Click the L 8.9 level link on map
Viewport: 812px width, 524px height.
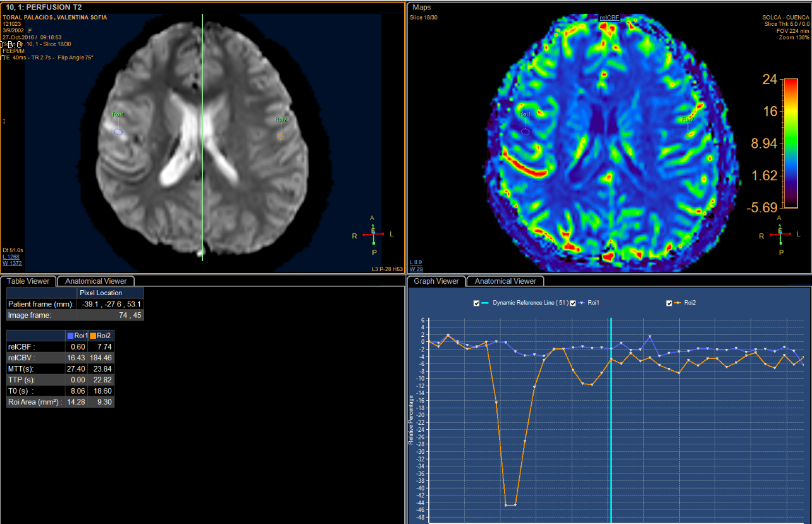point(416,262)
